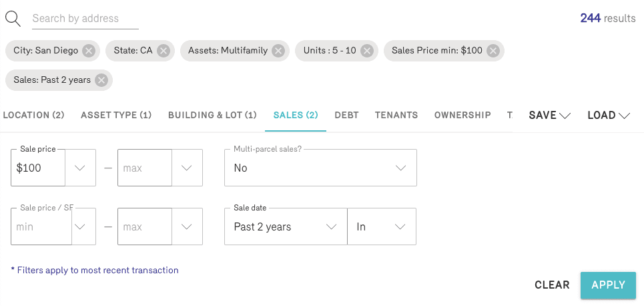
Task: Switch to the Location tab
Action: click(33, 115)
